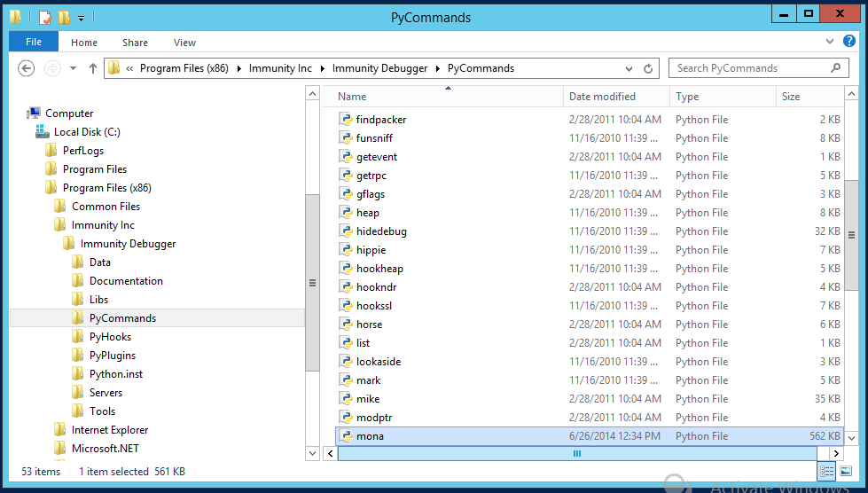Click the Back navigation arrow
The width and height of the screenshot is (868, 493).
[x=26, y=68]
